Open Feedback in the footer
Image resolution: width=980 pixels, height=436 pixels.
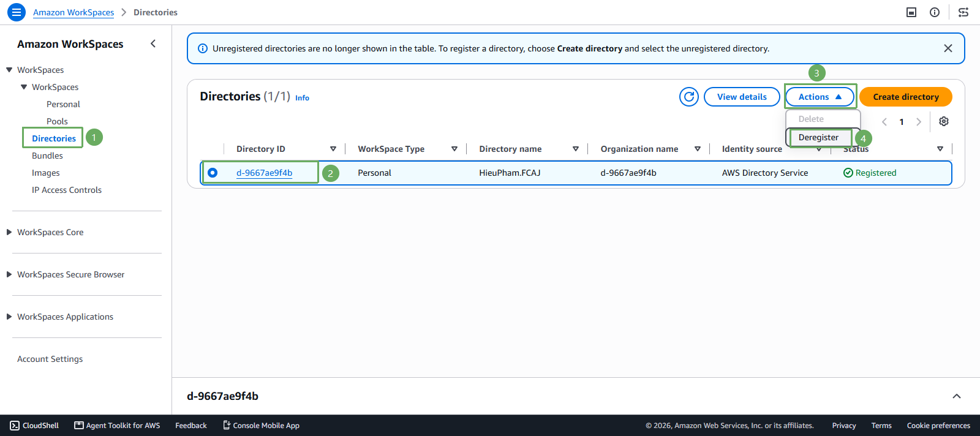click(191, 426)
